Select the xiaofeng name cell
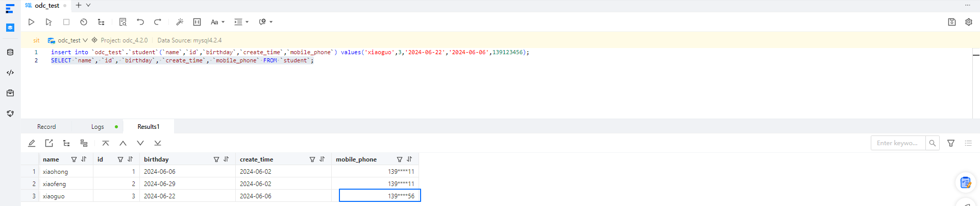 [66, 184]
